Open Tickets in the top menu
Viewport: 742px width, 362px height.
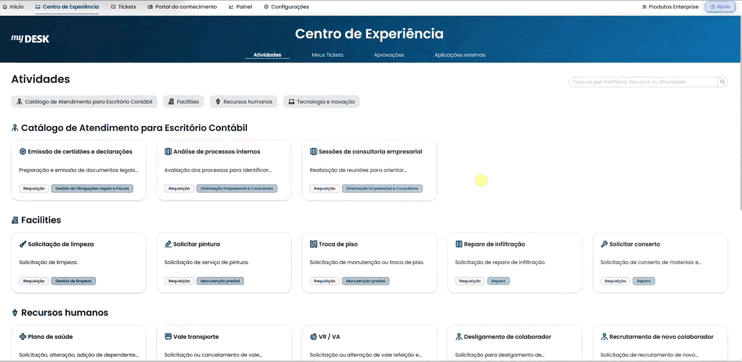click(124, 7)
